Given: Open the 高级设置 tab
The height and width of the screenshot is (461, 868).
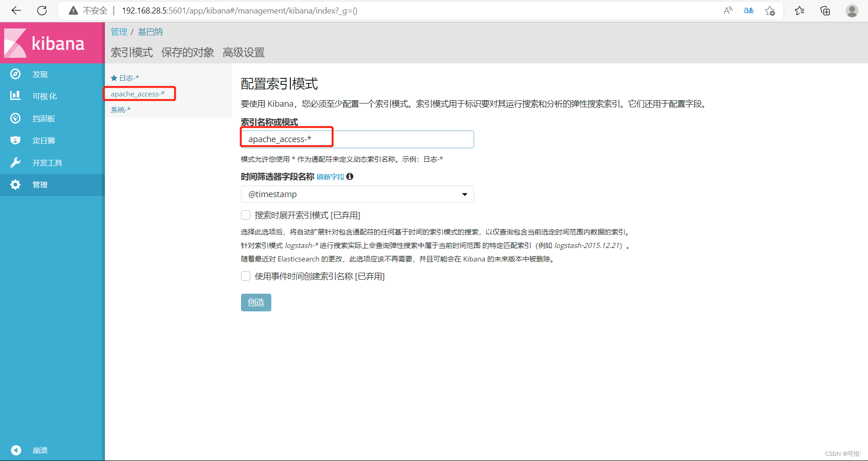Looking at the screenshot, I should pyautogui.click(x=243, y=52).
